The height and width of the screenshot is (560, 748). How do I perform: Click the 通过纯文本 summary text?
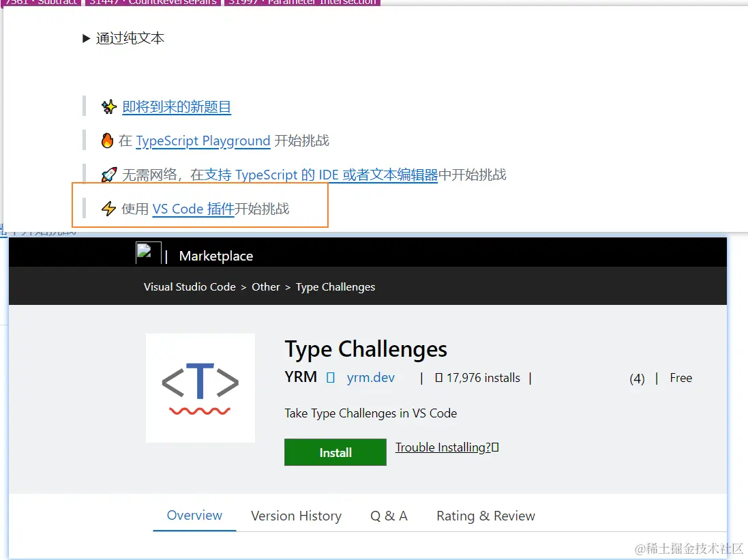pos(130,38)
